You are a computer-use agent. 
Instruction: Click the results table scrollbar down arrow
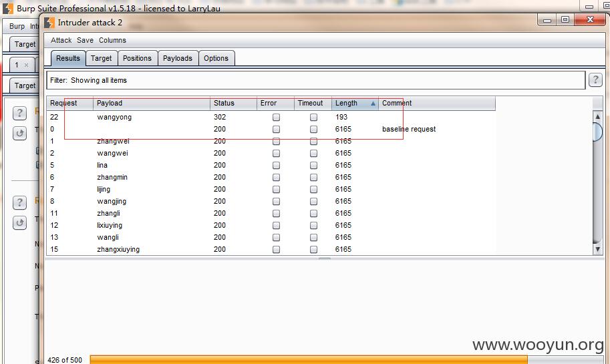(x=597, y=249)
